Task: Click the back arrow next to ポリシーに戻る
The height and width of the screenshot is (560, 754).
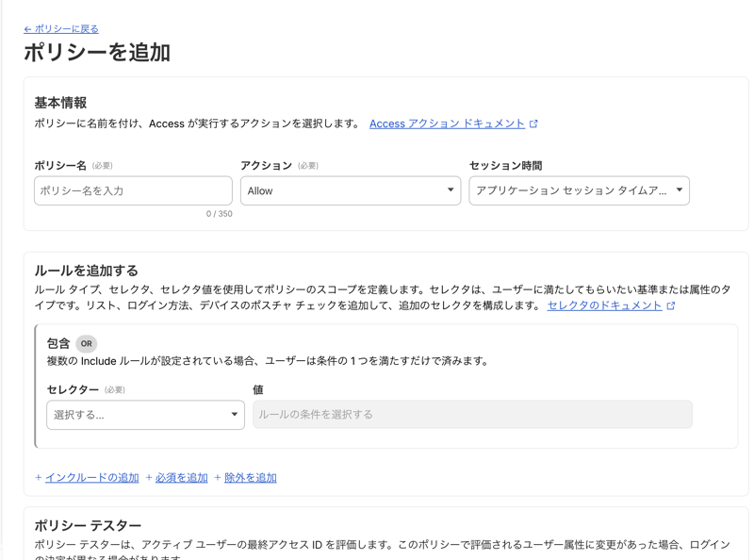Action: [30, 28]
